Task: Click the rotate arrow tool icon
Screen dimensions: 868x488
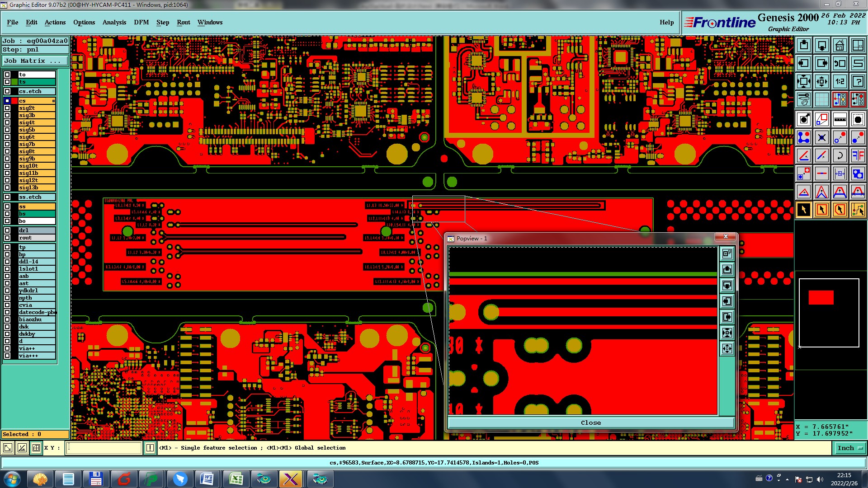Action: (840, 156)
